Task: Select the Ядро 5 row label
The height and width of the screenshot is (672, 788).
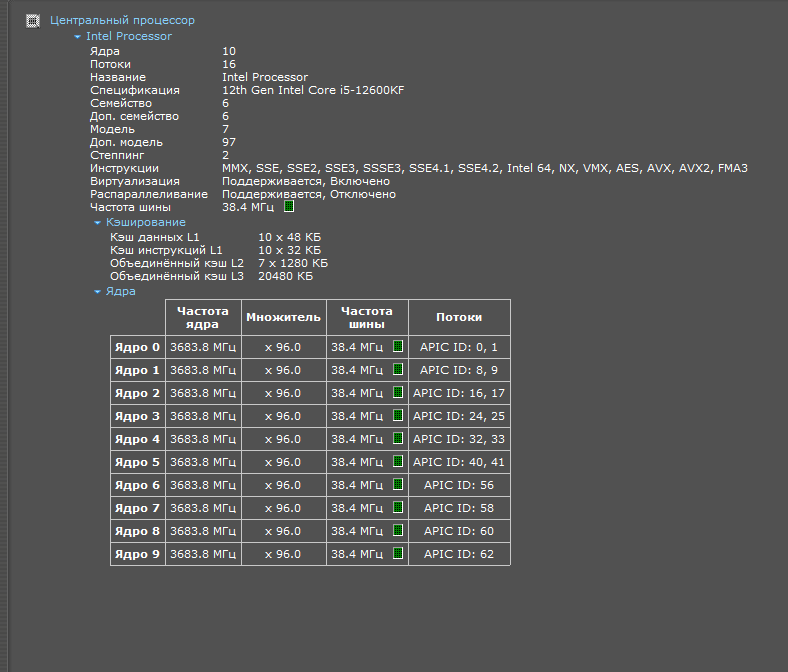Action: coord(137,462)
